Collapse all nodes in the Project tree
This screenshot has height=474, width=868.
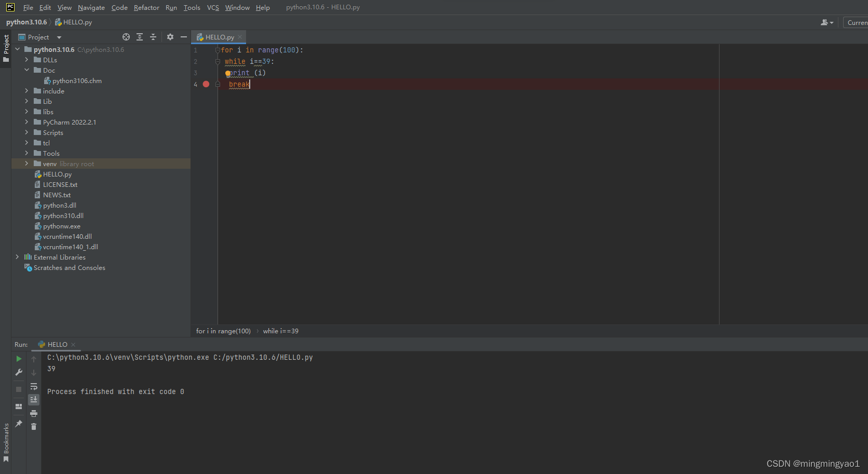pos(153,37)
